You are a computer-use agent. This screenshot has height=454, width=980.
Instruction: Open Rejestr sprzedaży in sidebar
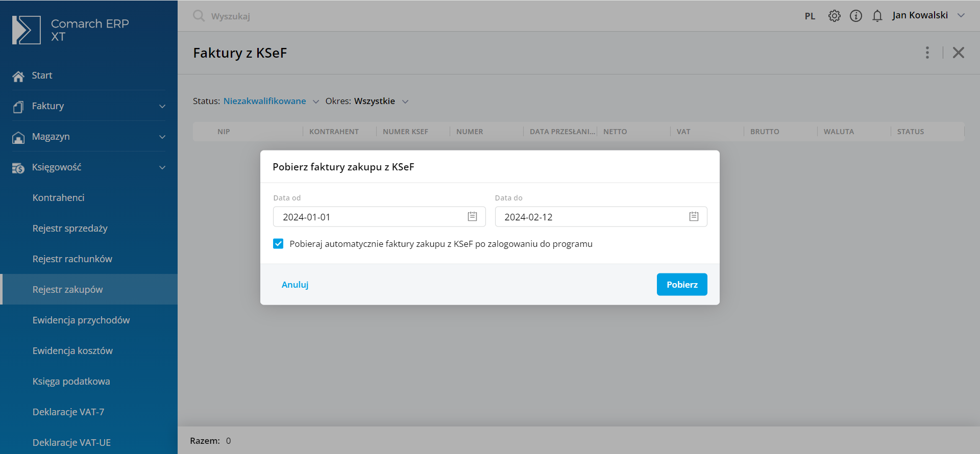click(x=70, y=229)
